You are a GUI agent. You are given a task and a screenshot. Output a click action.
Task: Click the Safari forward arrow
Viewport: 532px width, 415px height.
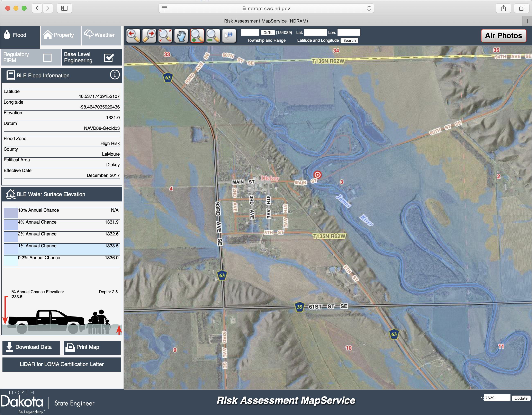point(48,8)
